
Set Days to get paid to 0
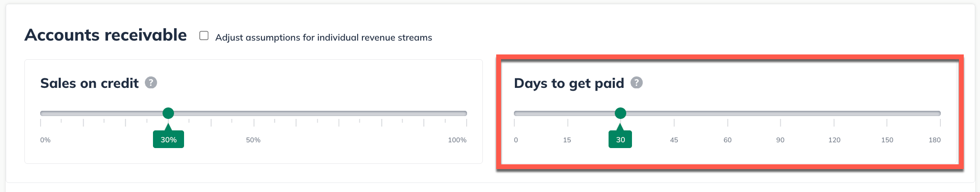[x=515, y=114]
